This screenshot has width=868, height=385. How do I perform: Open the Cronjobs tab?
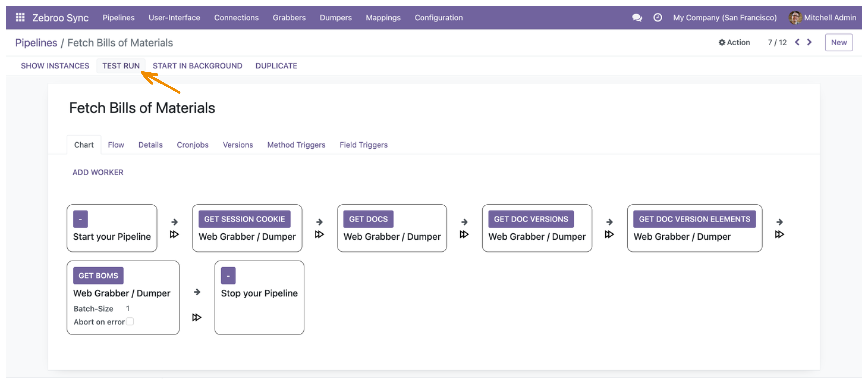pyautogui.click(x=192, y=145)
